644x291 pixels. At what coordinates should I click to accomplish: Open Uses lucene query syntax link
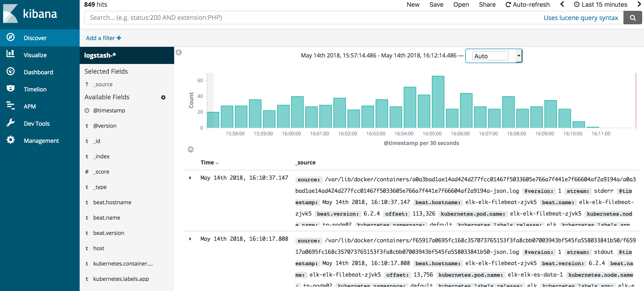[581, 18]
